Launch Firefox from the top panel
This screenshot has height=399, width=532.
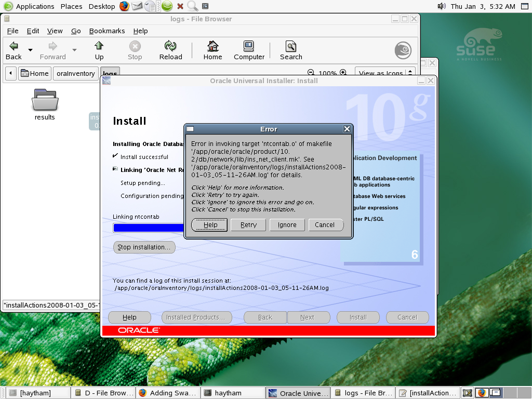pyautogui.click(x=124, y=6)
